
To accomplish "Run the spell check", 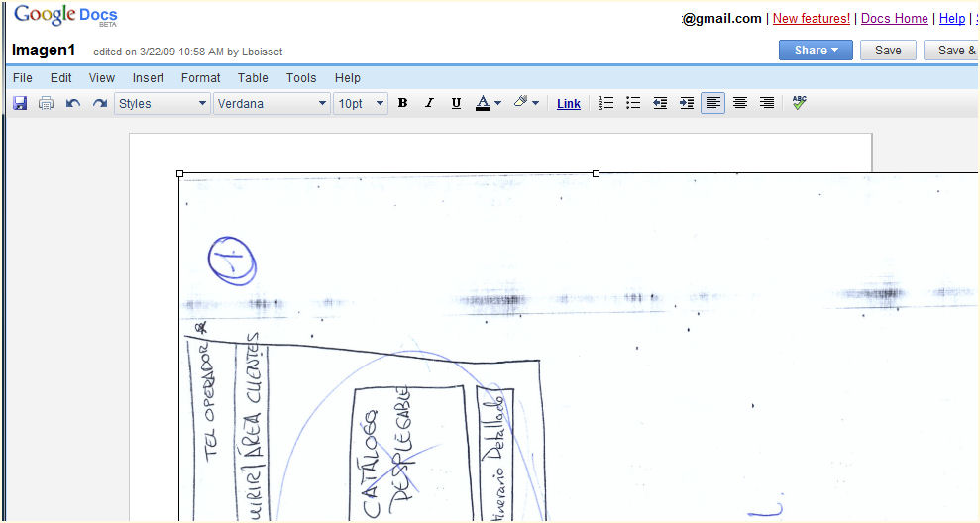I will [799, 103].
